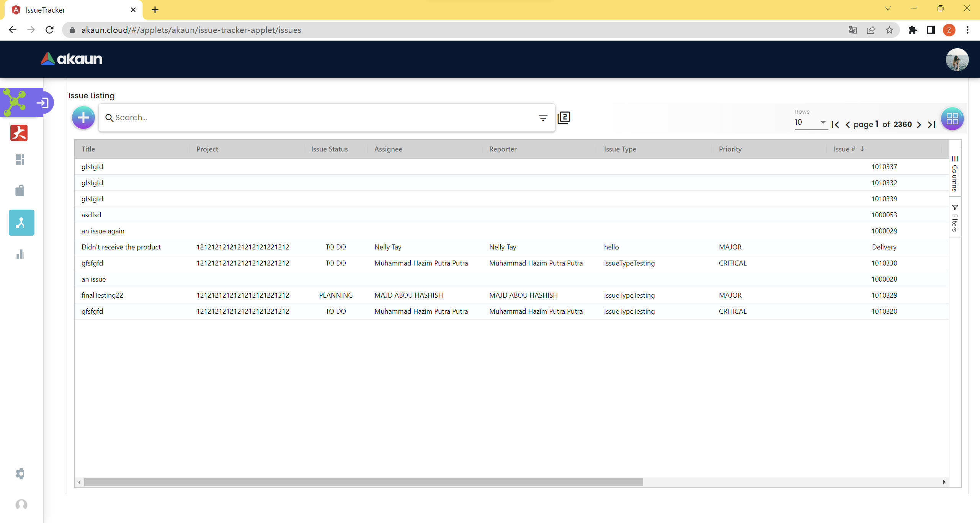The width and height of the screenshot is (980, 523).
Task: Open the search filter options icon
Action: [x=543, y=118]
